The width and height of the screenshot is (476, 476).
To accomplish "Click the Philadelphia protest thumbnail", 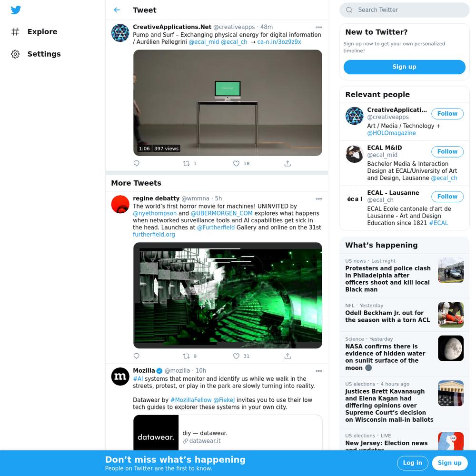I will click(451, 270).
